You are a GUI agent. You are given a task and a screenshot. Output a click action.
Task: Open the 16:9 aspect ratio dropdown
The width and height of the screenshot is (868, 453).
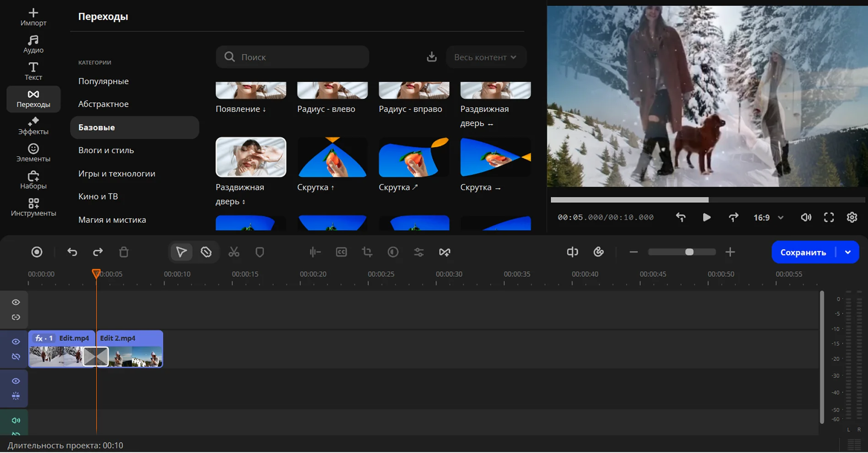pos(768,218)
